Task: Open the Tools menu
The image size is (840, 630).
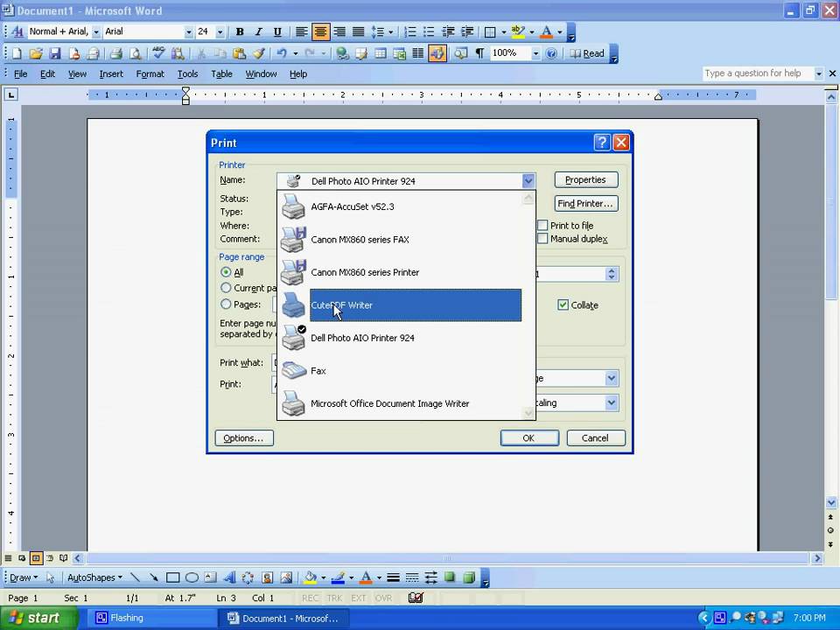Action: (x=187, y=73)
